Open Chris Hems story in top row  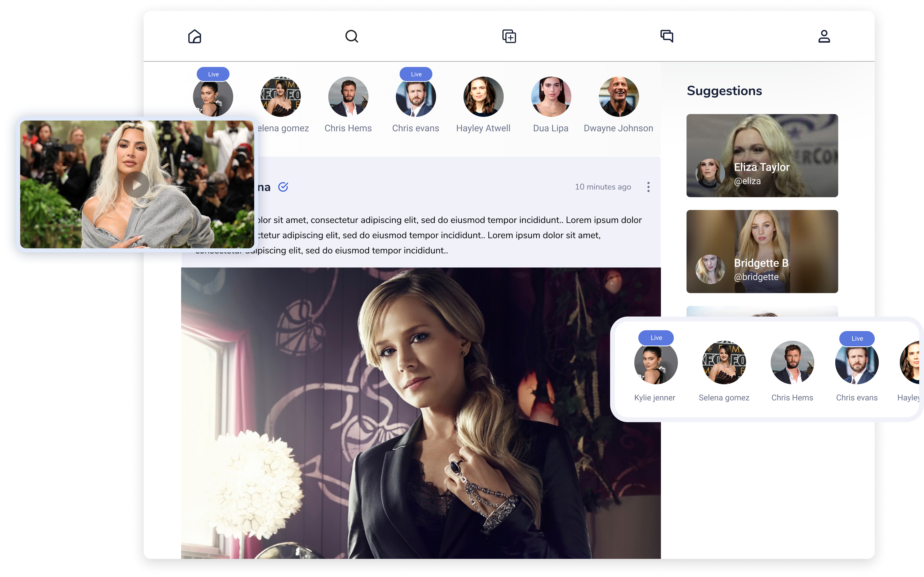click(348, 97)
